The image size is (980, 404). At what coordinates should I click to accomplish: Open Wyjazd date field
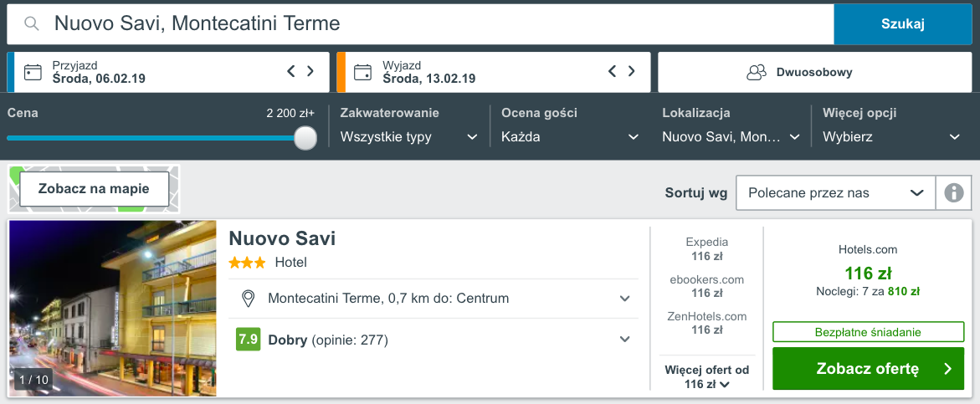point(494,73)
